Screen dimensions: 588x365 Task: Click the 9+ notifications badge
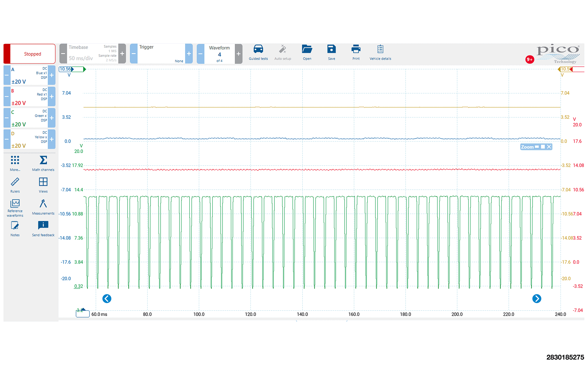tap(529, 59)
